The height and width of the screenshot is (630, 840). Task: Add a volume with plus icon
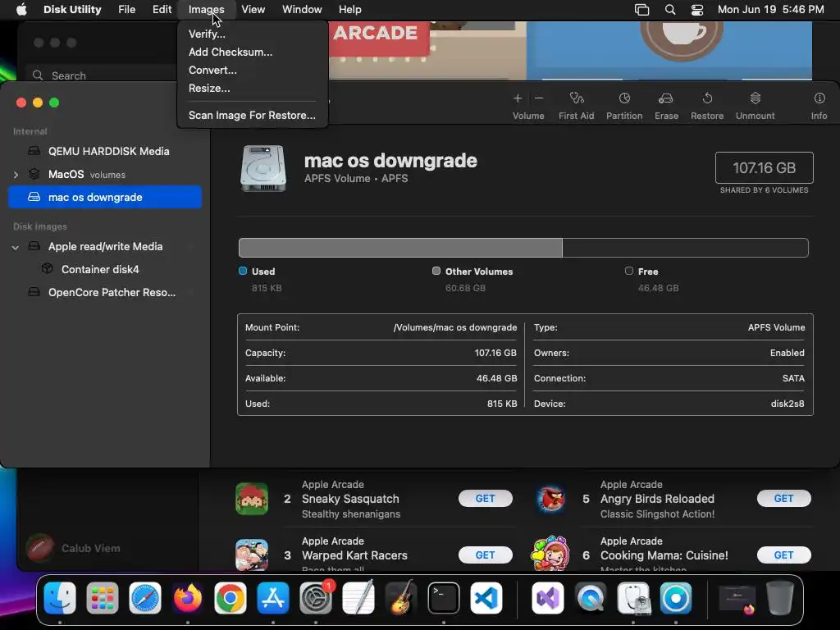(518, 98)
